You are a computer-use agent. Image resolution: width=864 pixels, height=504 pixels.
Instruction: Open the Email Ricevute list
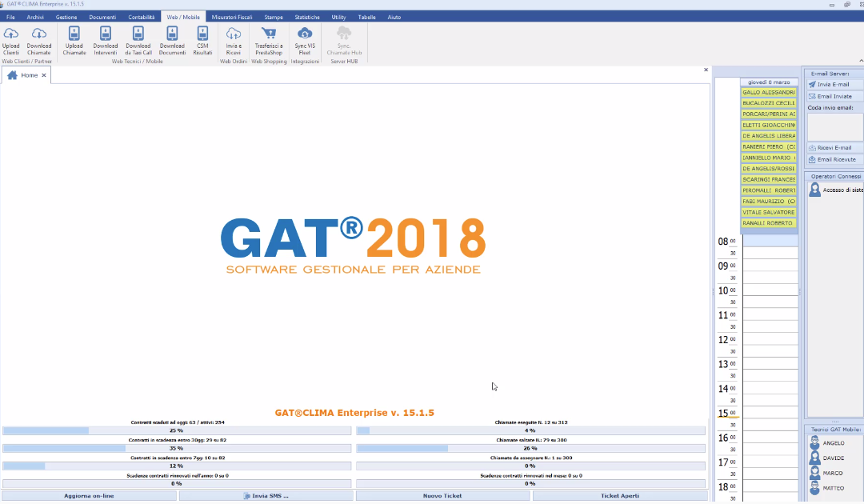point(834,160)
